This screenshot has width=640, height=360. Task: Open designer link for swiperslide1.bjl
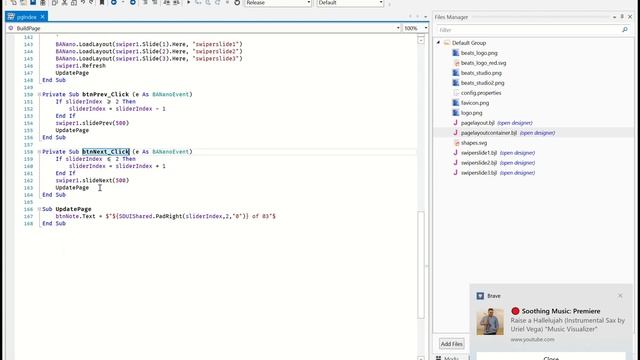tap(517, 153)
